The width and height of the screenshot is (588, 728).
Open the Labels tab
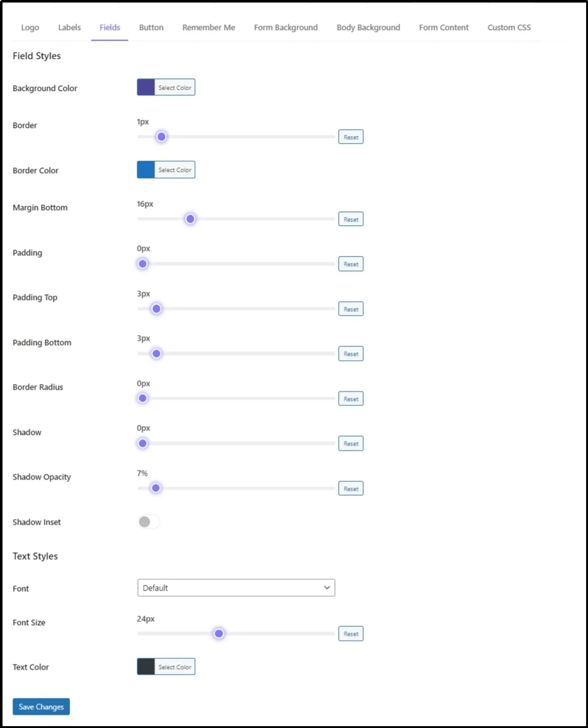click(69, 27)
